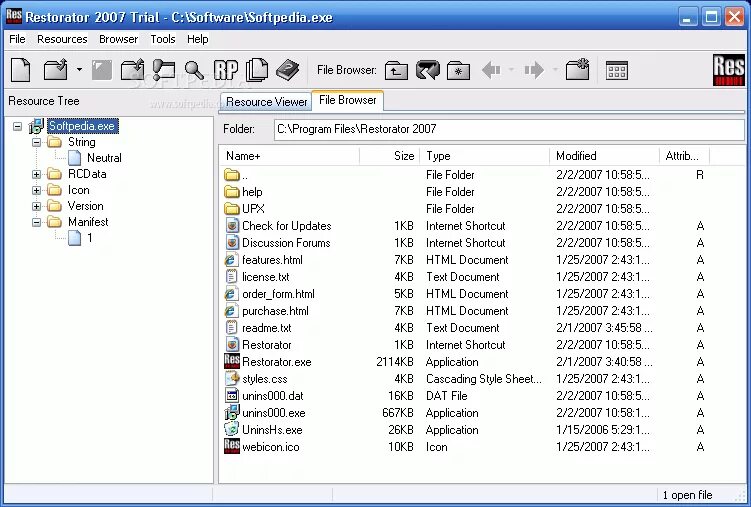
Task: Select the Restorator.exe application icon
Action: tap(232, 361)
